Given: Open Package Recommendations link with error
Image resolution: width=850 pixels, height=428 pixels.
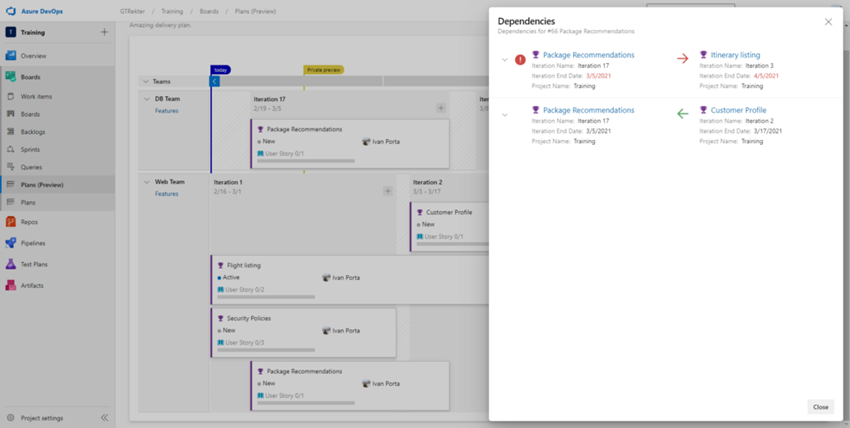Looking at the screenshot, I should [x=589, y=55].
